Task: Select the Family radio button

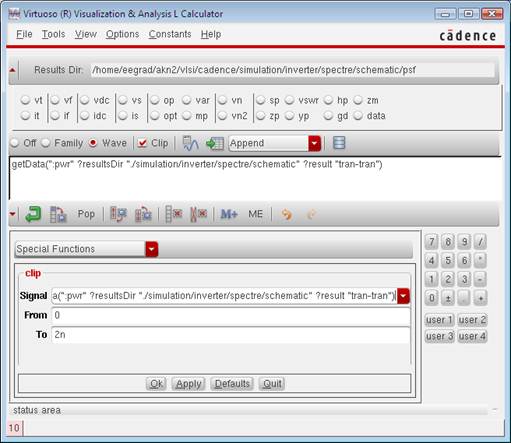Action: (46, 143)
